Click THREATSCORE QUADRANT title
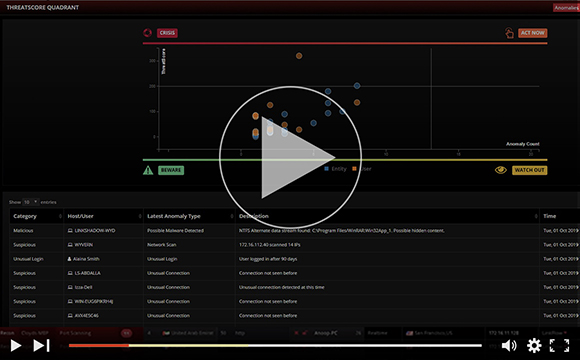Image resolution: width=580 pixels, height=360 pixels. 43,7
